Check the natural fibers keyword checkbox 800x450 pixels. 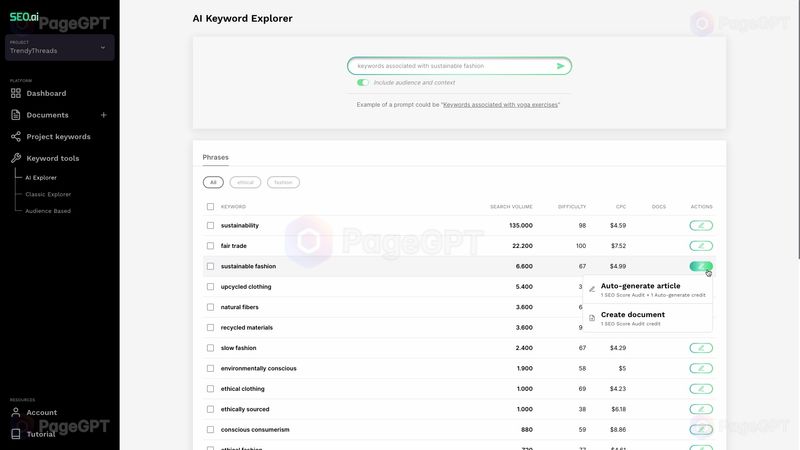210,307
